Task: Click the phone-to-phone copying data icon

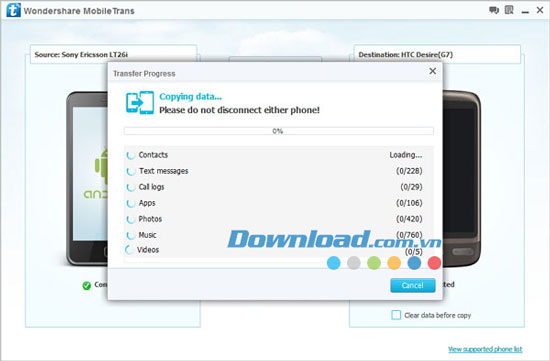Action: [x=140, y=102]
